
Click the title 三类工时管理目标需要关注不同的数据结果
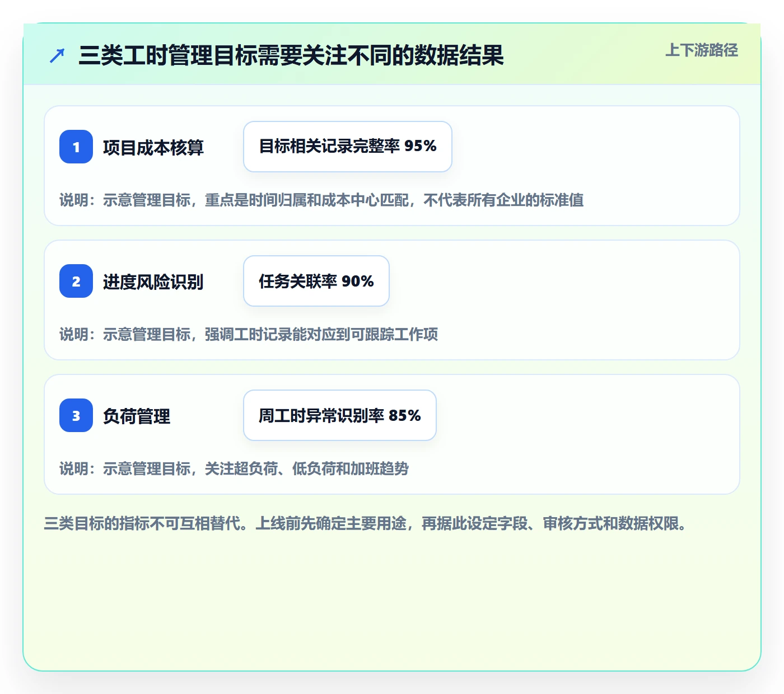click(x=291, y=55)
